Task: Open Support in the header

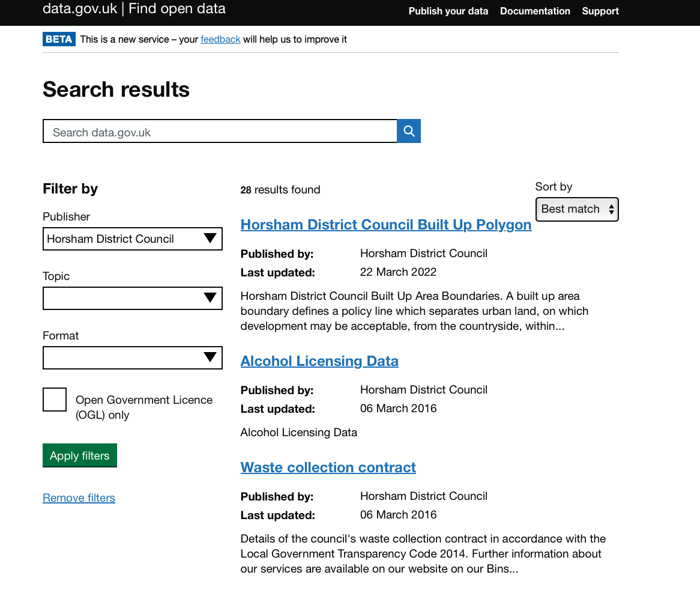Action: 600,11
